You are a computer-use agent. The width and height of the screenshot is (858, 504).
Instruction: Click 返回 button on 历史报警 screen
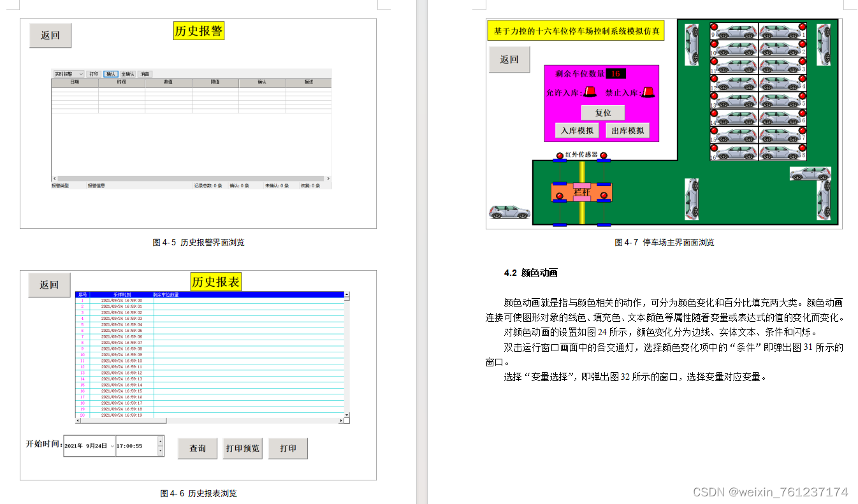pyautogui.click(x=50, y=35)
